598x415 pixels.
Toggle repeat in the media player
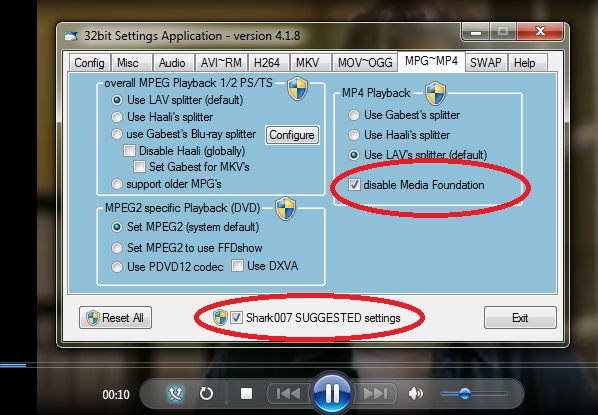(206, 394)
